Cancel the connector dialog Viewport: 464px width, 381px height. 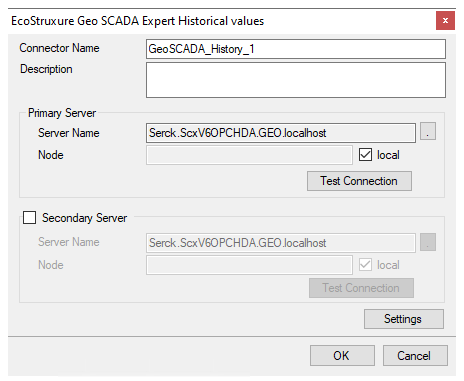(x=415, y=355)
